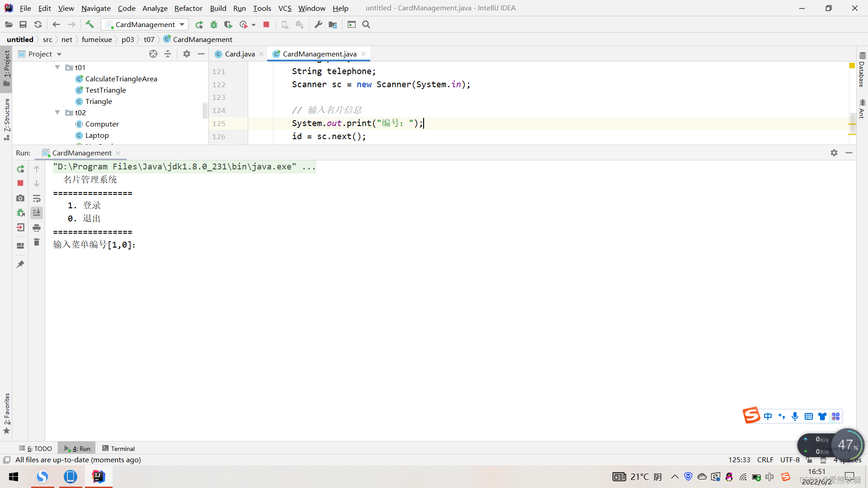Open the 6: TODO tool window tab
The height and width of the screenshot is (488, 868).
[35, 448]
